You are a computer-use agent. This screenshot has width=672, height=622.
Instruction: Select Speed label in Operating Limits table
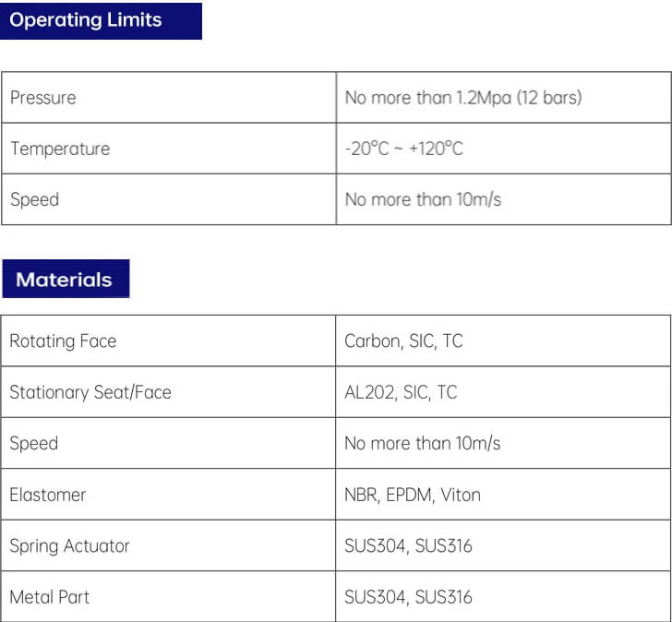pyautogui.click(x=34, y=199)
